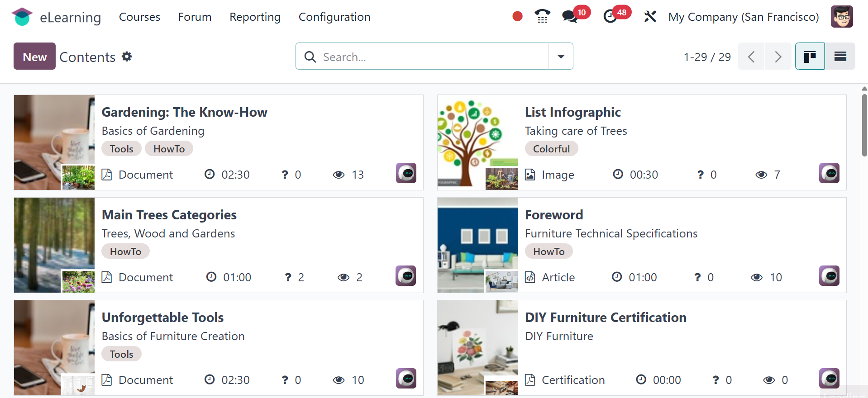The width and height of the screenshot is (868, 398).
Task: Go to next page of contents
Action: coord(778,57)
